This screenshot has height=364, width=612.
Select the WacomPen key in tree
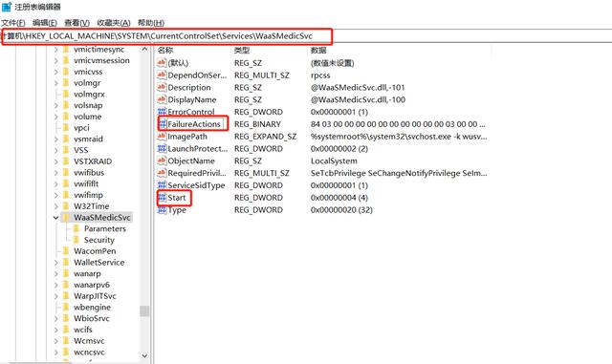pyautogui.click(x=95, y=251)
